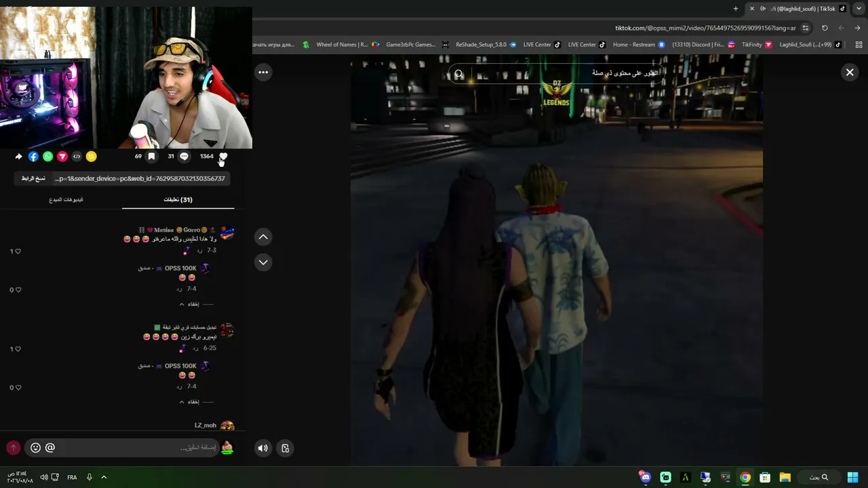Open the OPSS 100K profile in the 7-3 thread

coord(180,268)
